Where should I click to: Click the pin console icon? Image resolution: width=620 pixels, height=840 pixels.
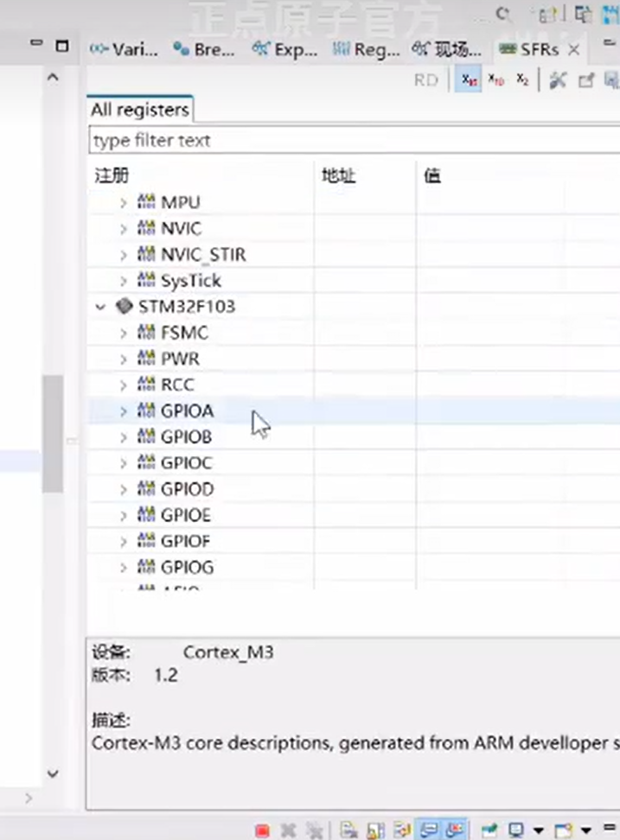(489, 830)
